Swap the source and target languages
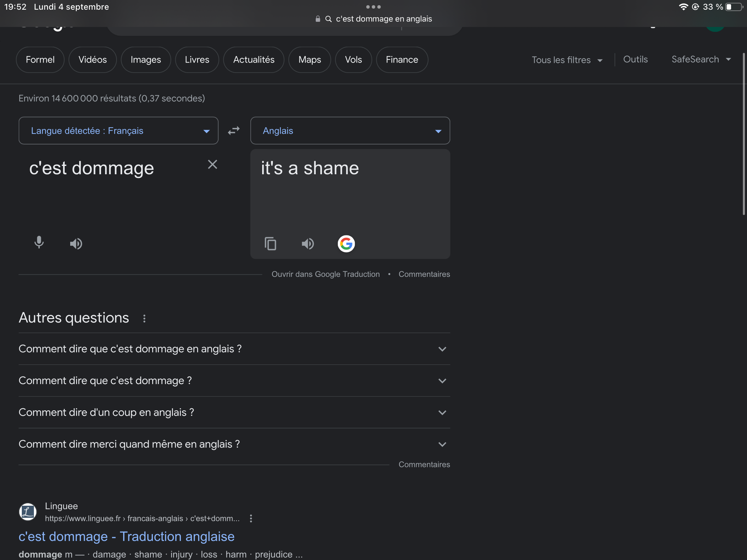This screenshot has height=560, width=747. [x=234, y=131]
